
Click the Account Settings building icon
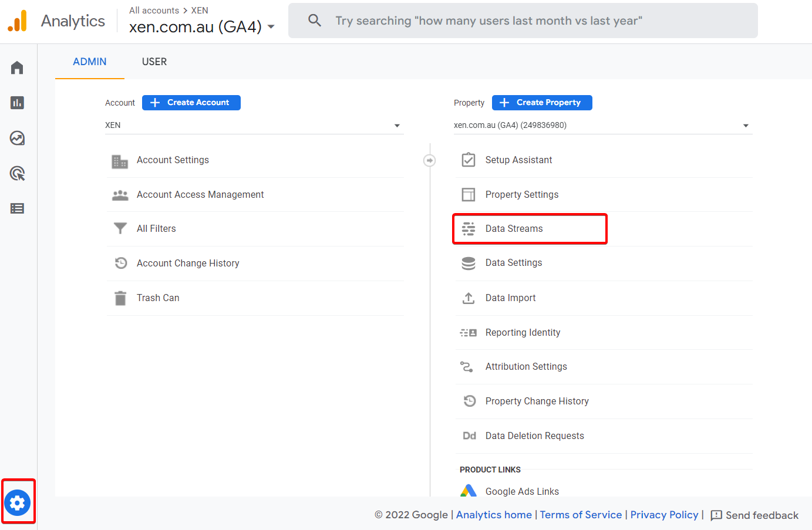[x=120, y=161]
